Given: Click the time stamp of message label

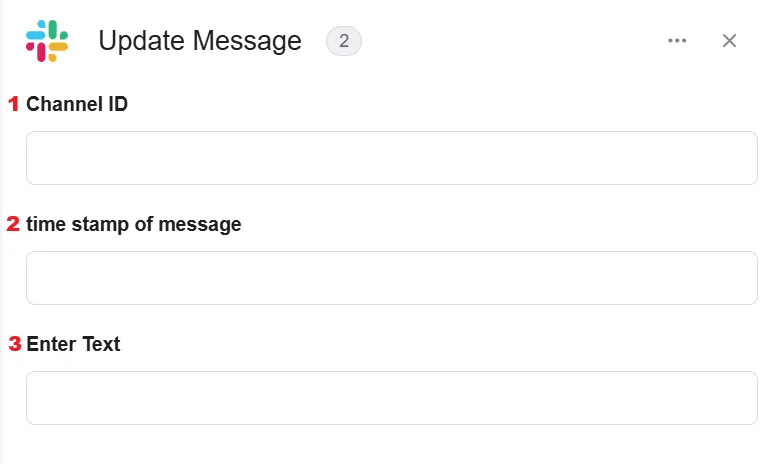Looking at the screenshot, I should tap(133, 224).
